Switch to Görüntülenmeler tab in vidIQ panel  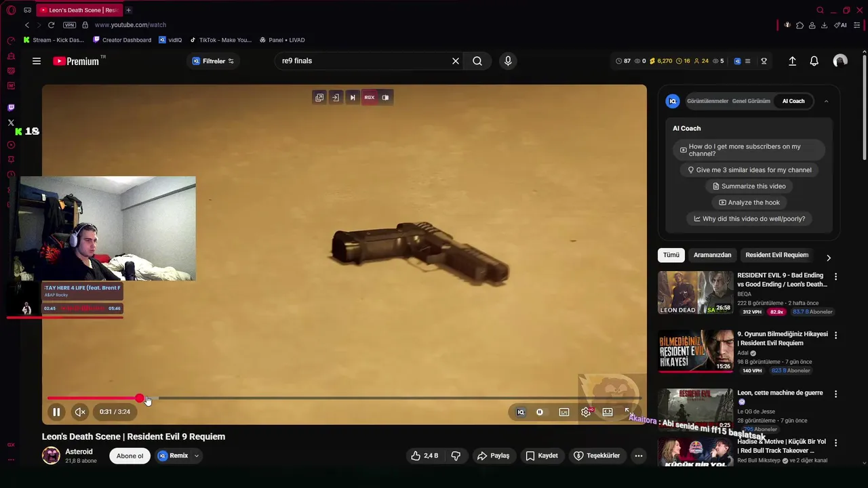point(707,101)
